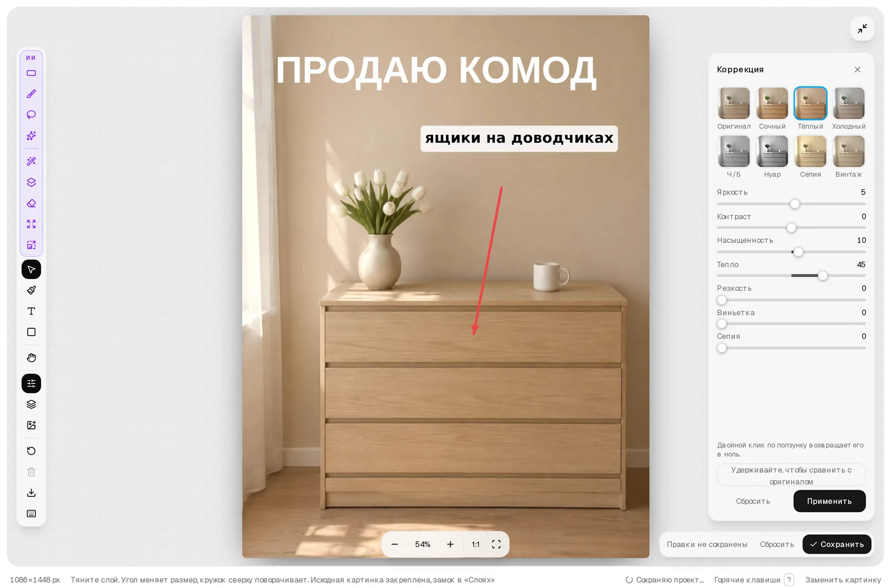Screen dimensions: 891x588
Task: Click Сбросить in the Коррекция panel
Action: pyautogui.click(x=753, y=501)
